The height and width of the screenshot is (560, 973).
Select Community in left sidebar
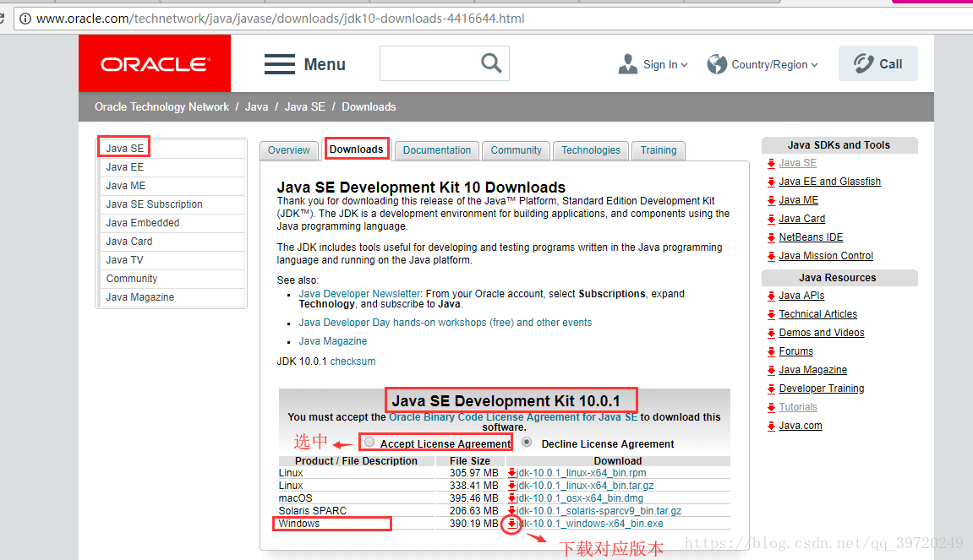coord(172,279)
